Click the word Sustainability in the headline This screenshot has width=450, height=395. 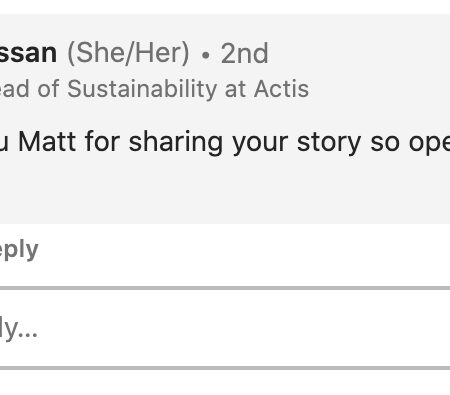click(142, 89)
